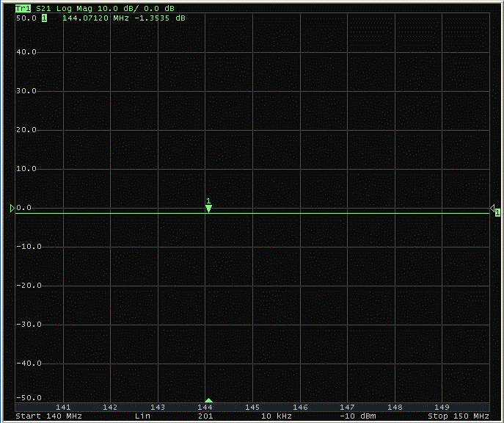
Task: Click -30.0 Y-axis label
Action: (x=29, y=325)
